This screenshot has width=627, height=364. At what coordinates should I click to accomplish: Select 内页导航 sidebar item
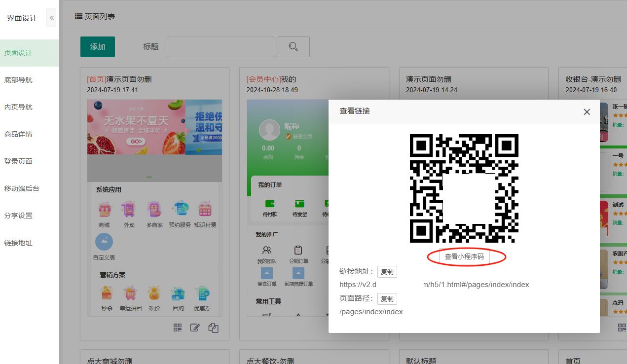tap(18, 107)
